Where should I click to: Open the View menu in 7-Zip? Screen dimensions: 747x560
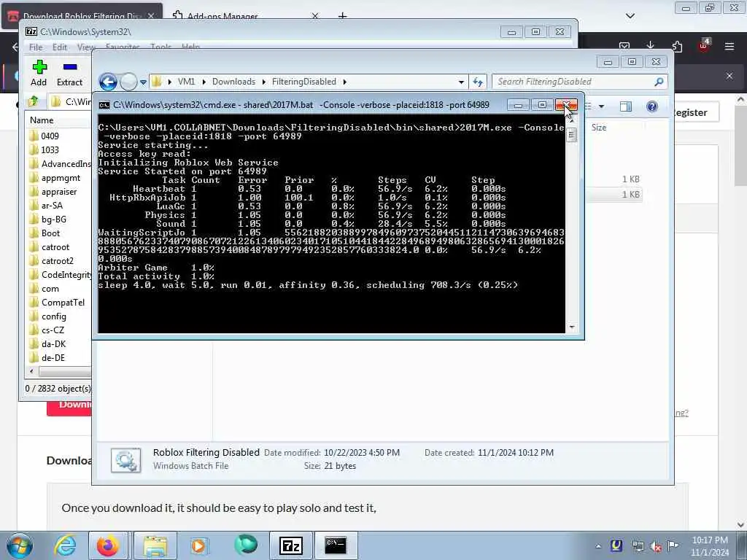pos(86,47)
